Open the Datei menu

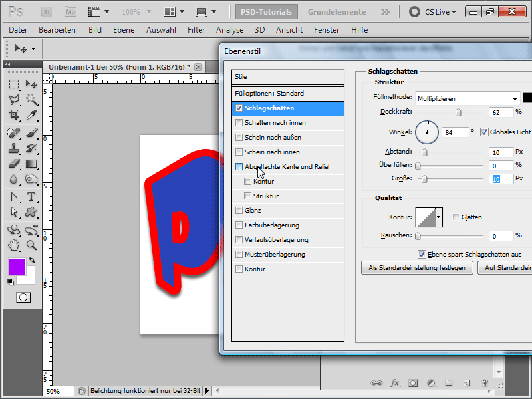pos(18,30)
